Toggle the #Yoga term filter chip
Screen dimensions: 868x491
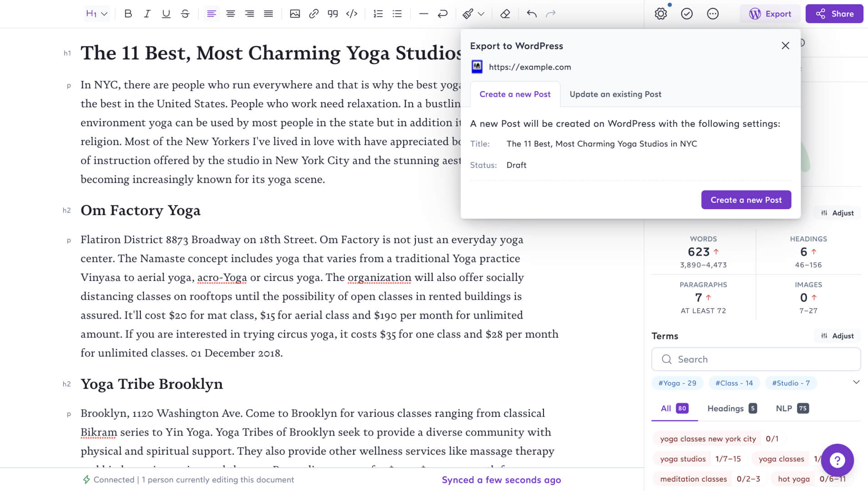tap(677, 383)
